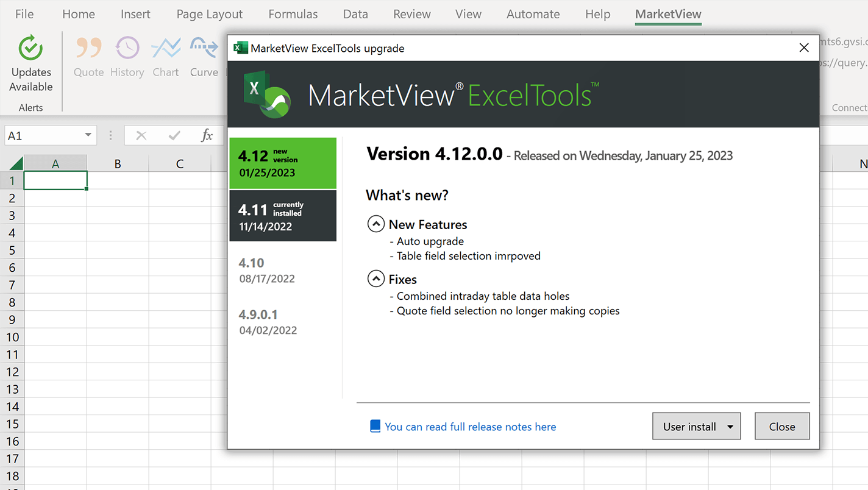Switch to the Home ribbon tab
Viewport: 868px width, 490px height.
click(x=79, y=14)
